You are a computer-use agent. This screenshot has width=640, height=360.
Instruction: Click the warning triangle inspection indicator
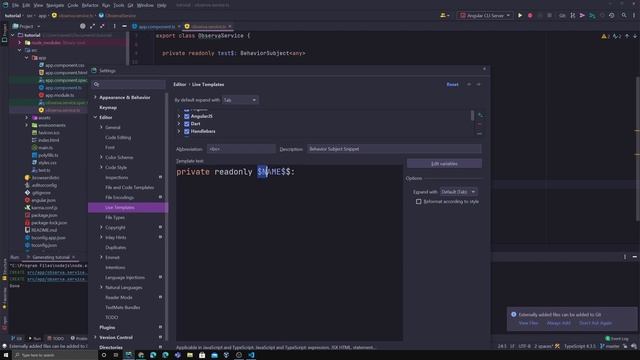(x=605, y=36)
